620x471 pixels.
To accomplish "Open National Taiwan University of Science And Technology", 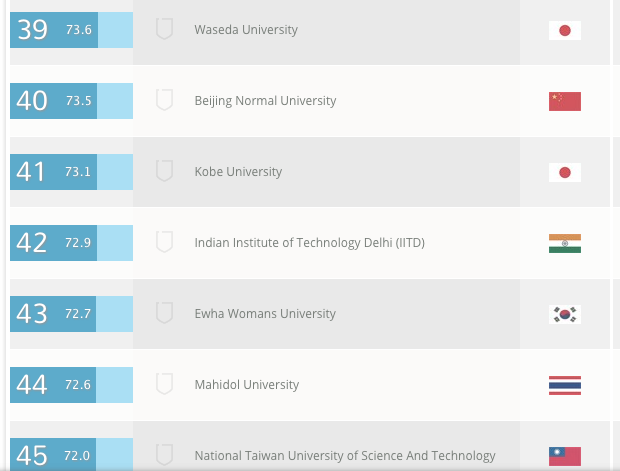I will (345, 456).
